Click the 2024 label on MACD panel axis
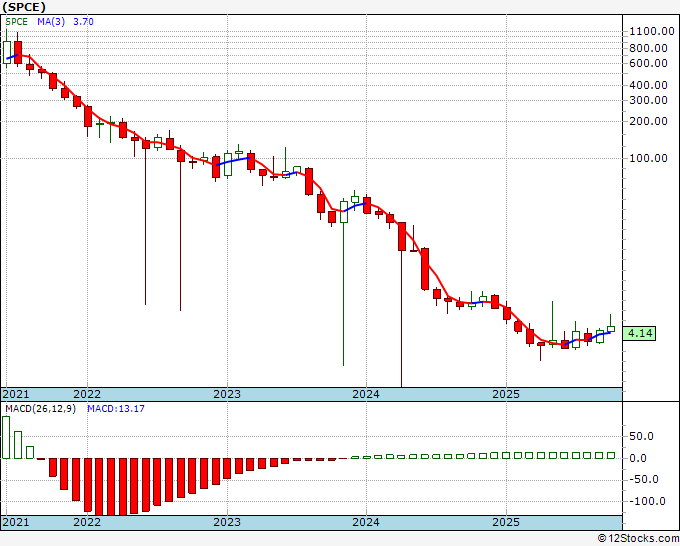The image size is (680, 546). click(366, 522)
